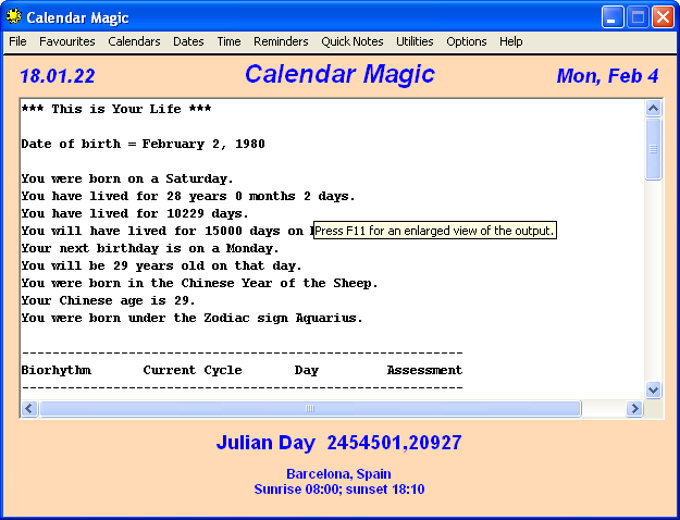
Task: Click the '29 years old on that day' line
Action: [161, 265]
